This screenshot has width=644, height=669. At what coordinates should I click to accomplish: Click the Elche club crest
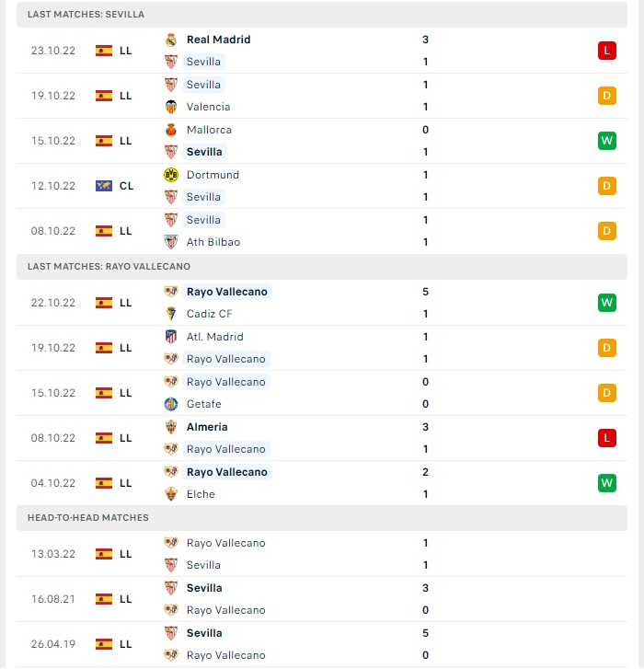tap(171, 494)
